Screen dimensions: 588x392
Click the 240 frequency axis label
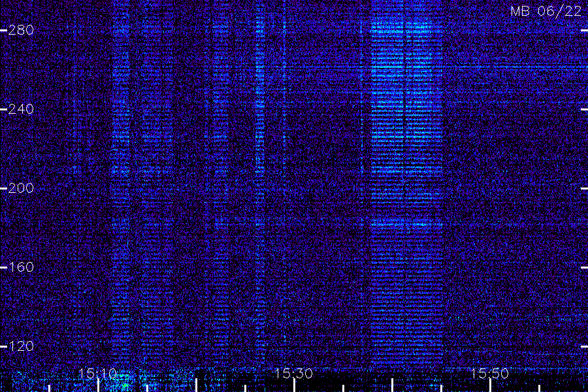pos(21,109)
